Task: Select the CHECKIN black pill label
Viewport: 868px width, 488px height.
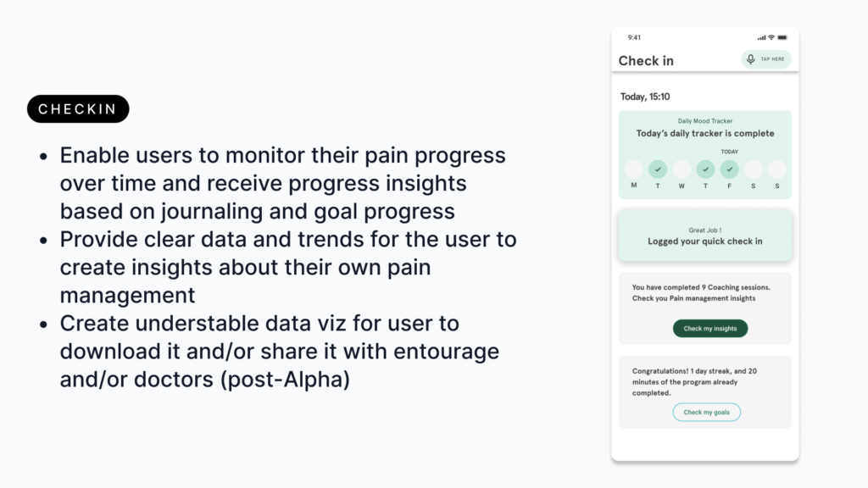Action: [78, 109]
